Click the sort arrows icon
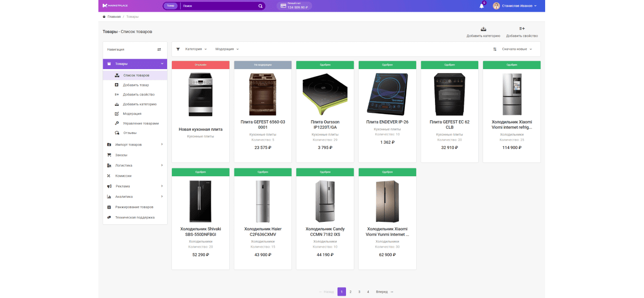 tap(495, 49)
